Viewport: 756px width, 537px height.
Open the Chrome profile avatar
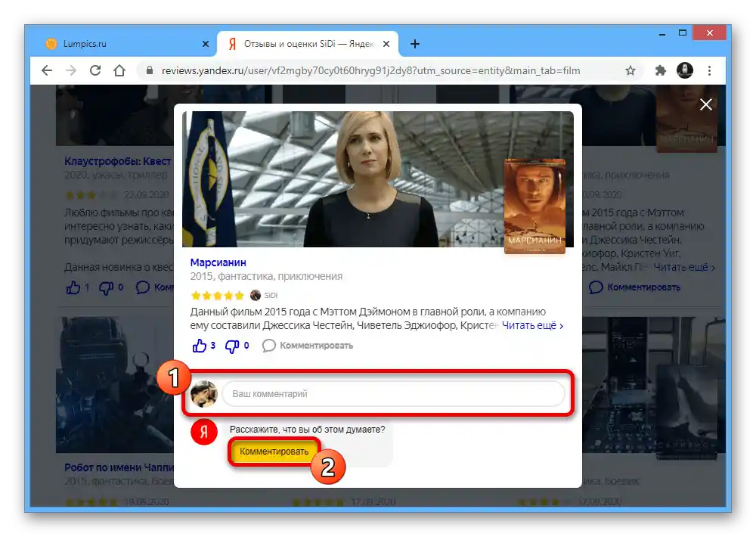(685, 70)
